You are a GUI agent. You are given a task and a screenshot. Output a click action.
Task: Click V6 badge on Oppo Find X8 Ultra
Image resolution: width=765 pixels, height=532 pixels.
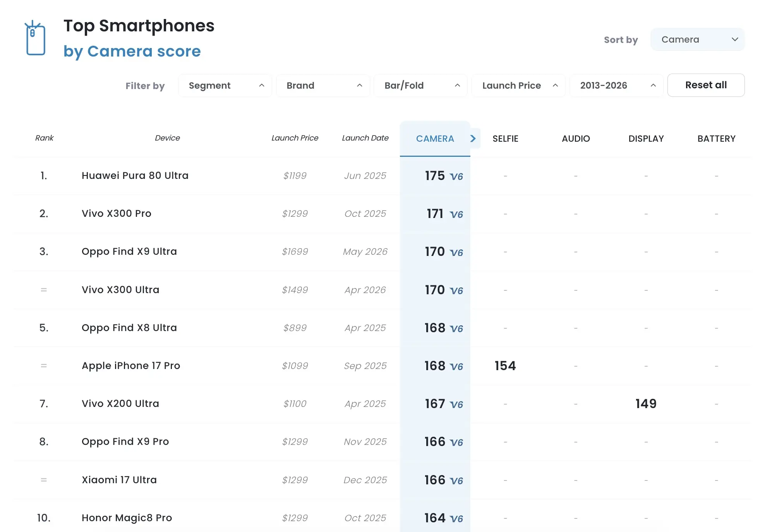click(x=456, y=329)
